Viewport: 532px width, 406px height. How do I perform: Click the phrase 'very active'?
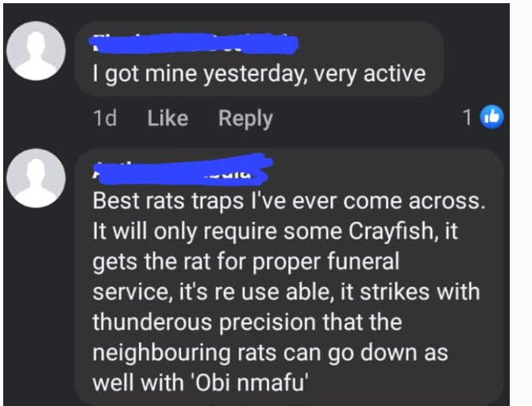click(x=369, y=74)
